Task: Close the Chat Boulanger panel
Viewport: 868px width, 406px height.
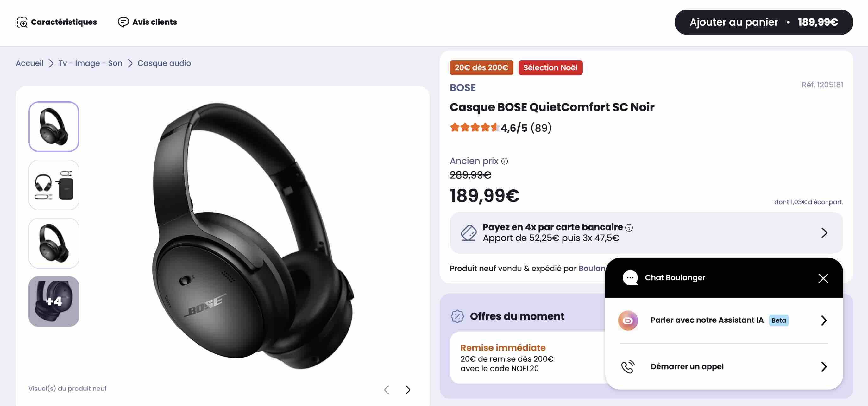Action: pos(823,278)
